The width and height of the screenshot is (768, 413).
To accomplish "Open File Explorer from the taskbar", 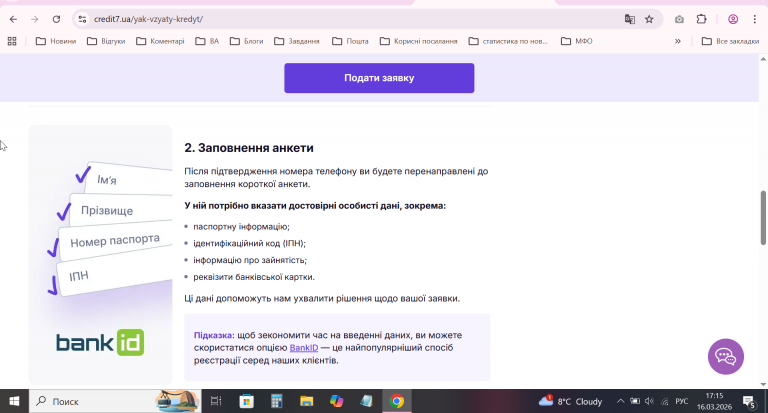I will tap(307, 401).
